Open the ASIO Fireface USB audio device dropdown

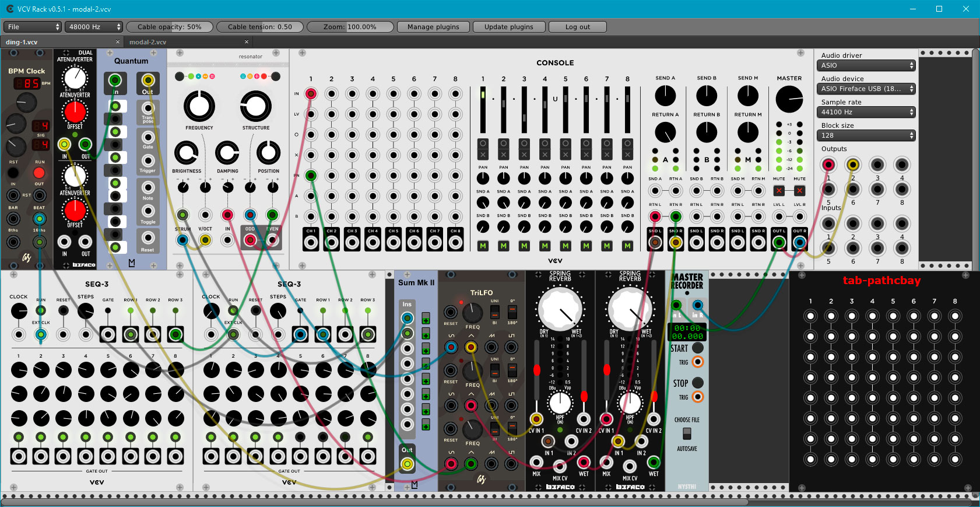coord(866,89)
